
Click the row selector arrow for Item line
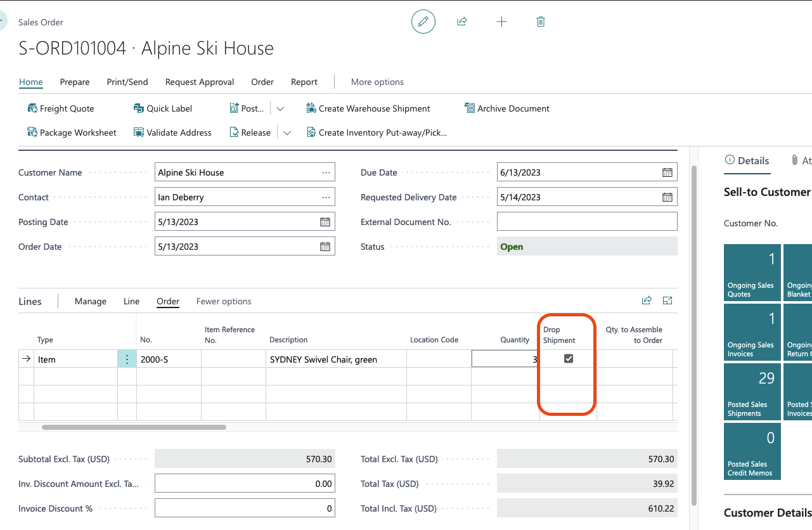[27, 359]
